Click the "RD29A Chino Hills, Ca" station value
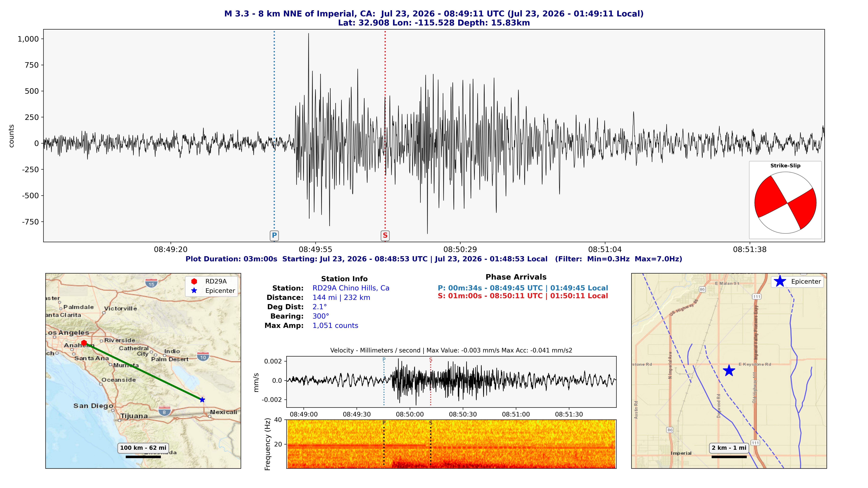Image resolution: width=868 pixels, height=488 pixels. (351, 288)
